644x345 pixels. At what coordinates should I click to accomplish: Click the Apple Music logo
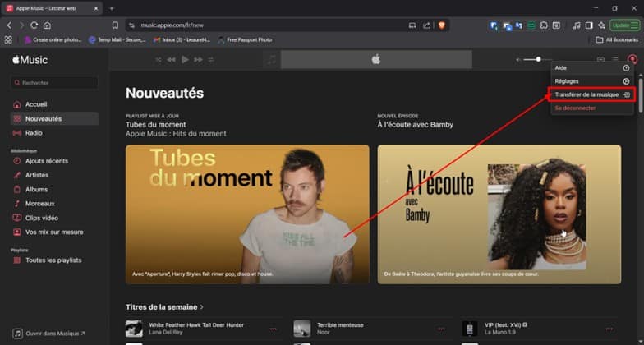click(x=30, y=60)
